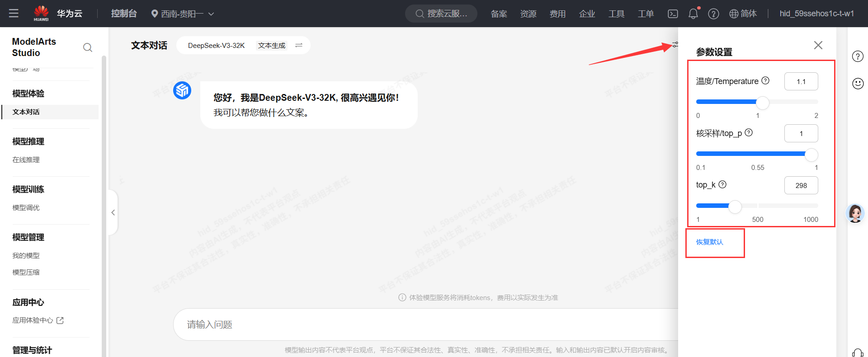868x357 pixels.
Task: Click the 管理与统计 section heading
Action: (32, 350)
